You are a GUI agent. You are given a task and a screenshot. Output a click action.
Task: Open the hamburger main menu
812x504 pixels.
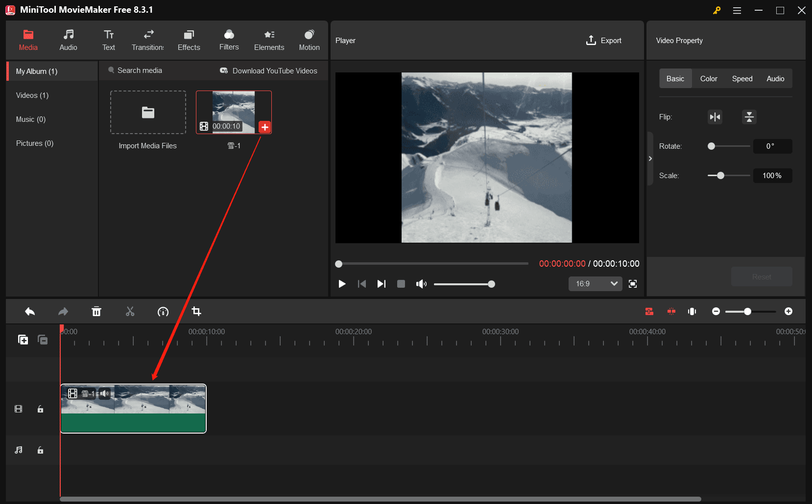pos(737,10)
